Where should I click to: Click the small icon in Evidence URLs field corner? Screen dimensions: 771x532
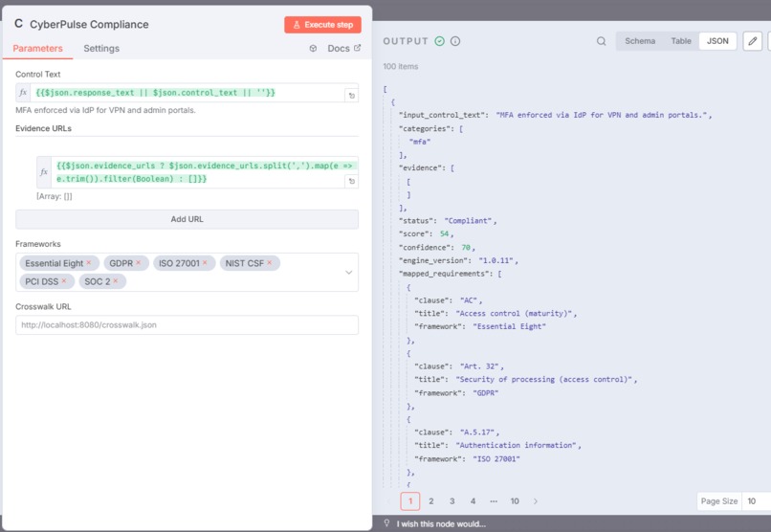(352, 182)
